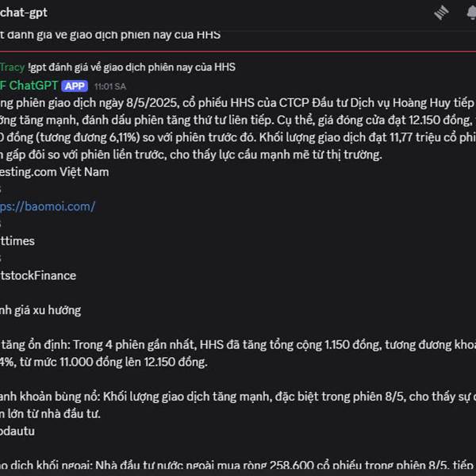Click the 'tăng ổn định' paragraph text
Image resolution: width=476 pixels, height=476 pixels.
click(x=238, y=353)
